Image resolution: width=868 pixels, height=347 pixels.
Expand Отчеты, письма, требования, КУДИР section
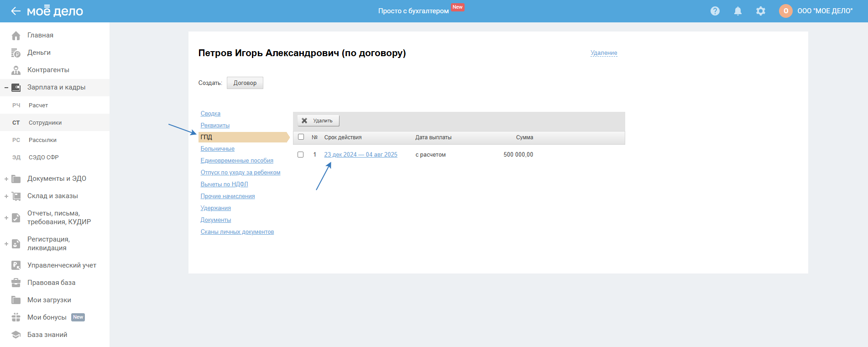click(x=6, y=218)
